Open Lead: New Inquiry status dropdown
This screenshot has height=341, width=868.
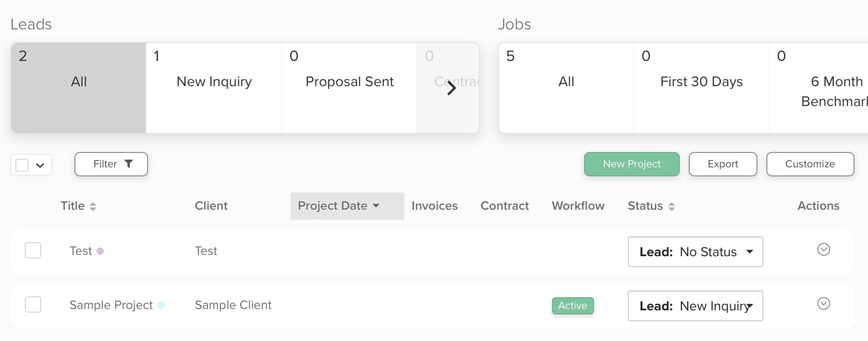coord(695,306)
